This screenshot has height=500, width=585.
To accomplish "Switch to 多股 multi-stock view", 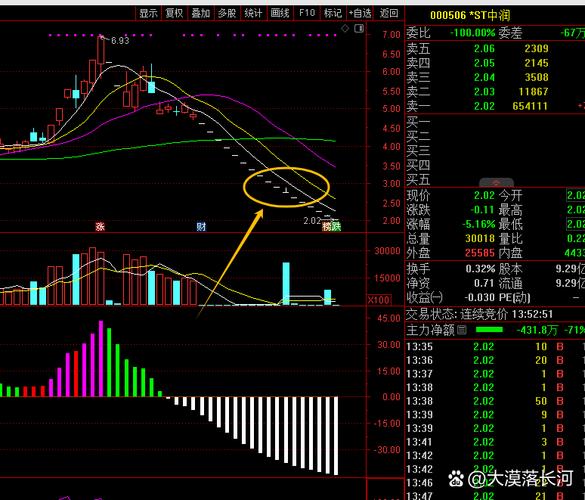I will (x=227, y=13).
